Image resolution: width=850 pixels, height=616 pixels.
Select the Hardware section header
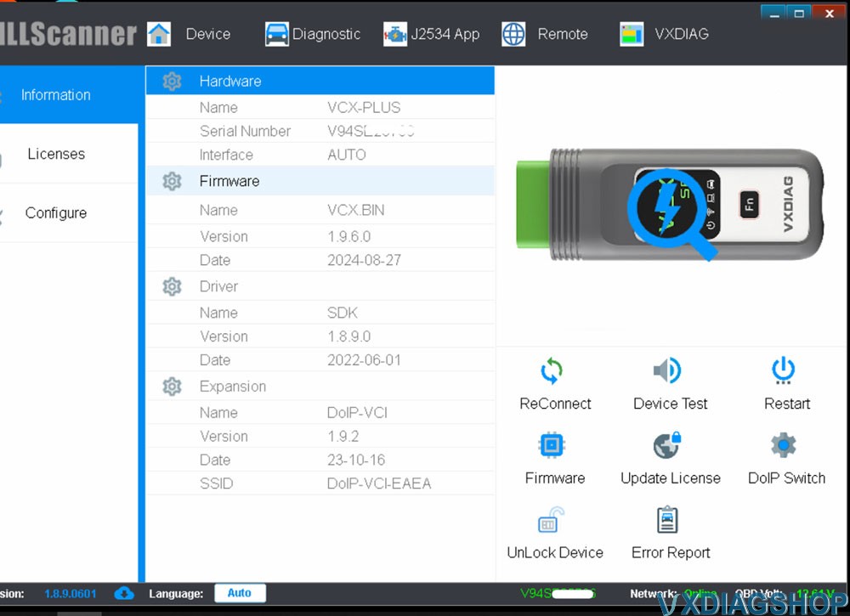point(320,81)
